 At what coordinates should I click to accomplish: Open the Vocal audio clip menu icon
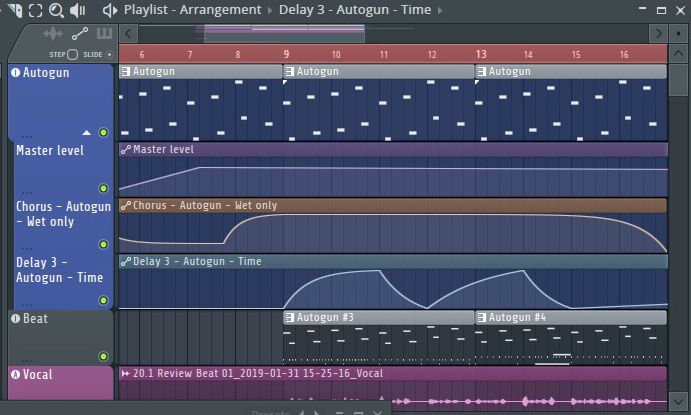coord(126,374)
